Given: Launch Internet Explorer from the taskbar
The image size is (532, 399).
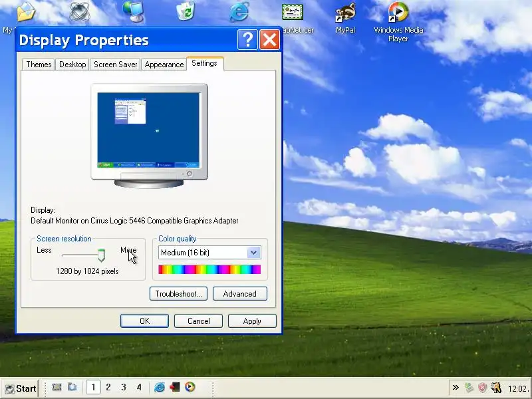Looking at the screenshot, I should [160, 387].
